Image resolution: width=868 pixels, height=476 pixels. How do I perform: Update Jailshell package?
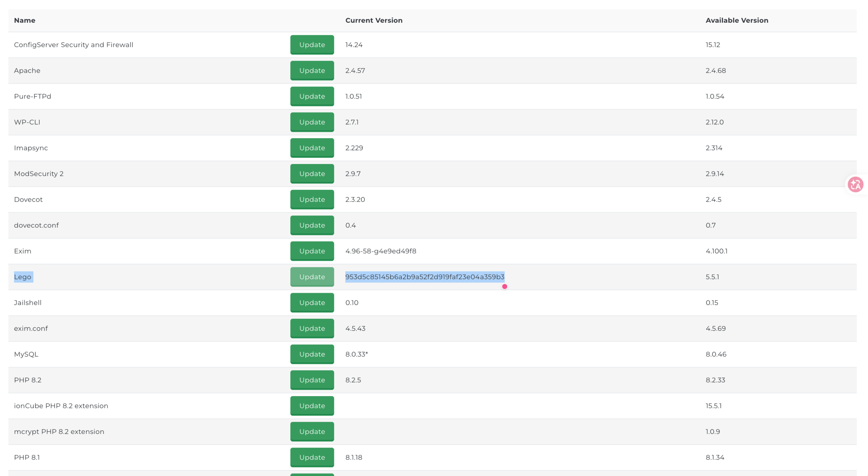click(x=312, y=303)
